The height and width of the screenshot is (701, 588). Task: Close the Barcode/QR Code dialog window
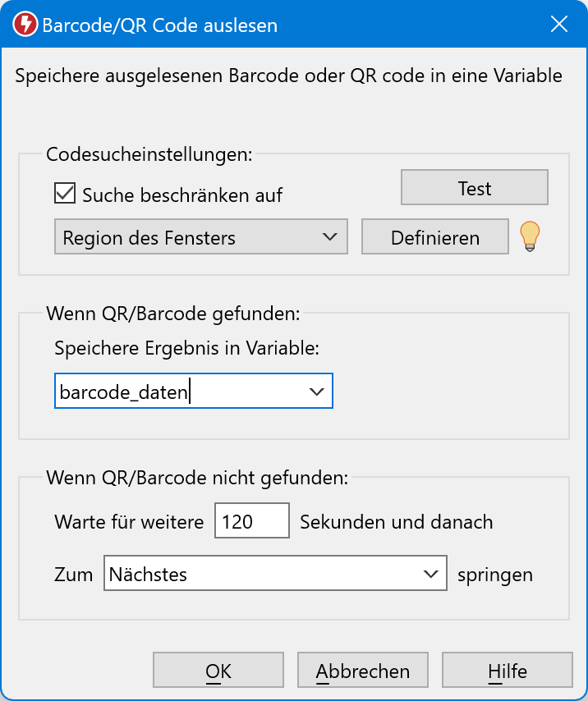(558, 25)
